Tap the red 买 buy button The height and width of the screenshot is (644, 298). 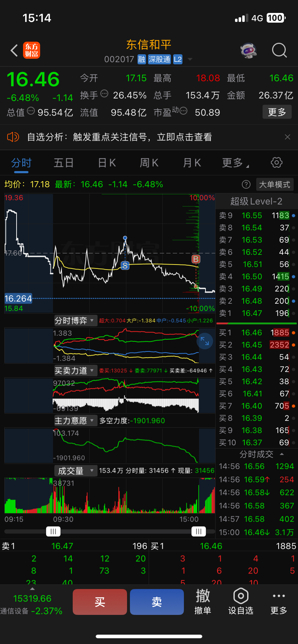pos(100,602)
